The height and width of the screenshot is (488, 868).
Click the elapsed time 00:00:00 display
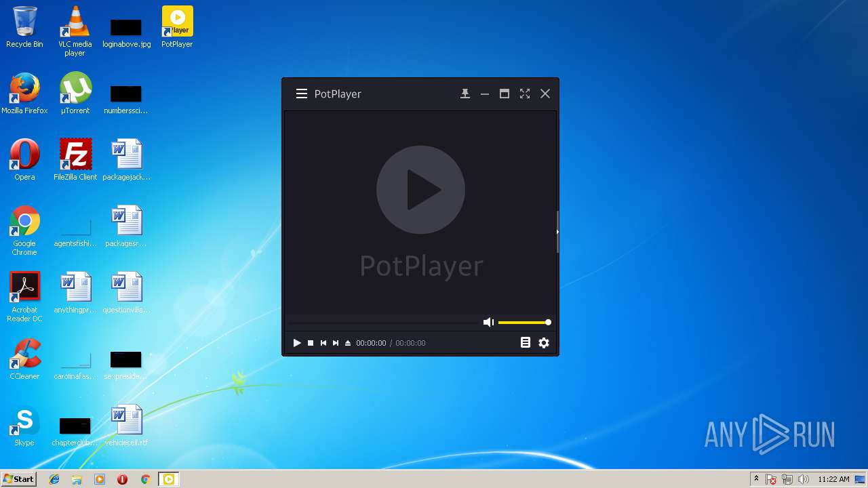point(371,343)
